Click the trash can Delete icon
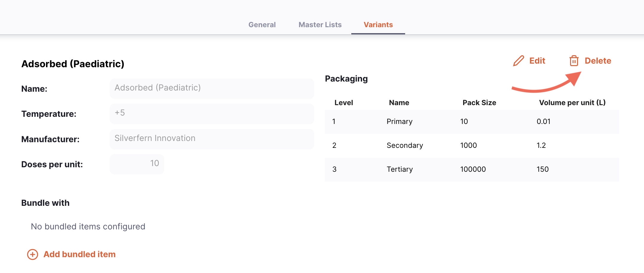Screen dimensions: 644x273 [x=574, y=61]
